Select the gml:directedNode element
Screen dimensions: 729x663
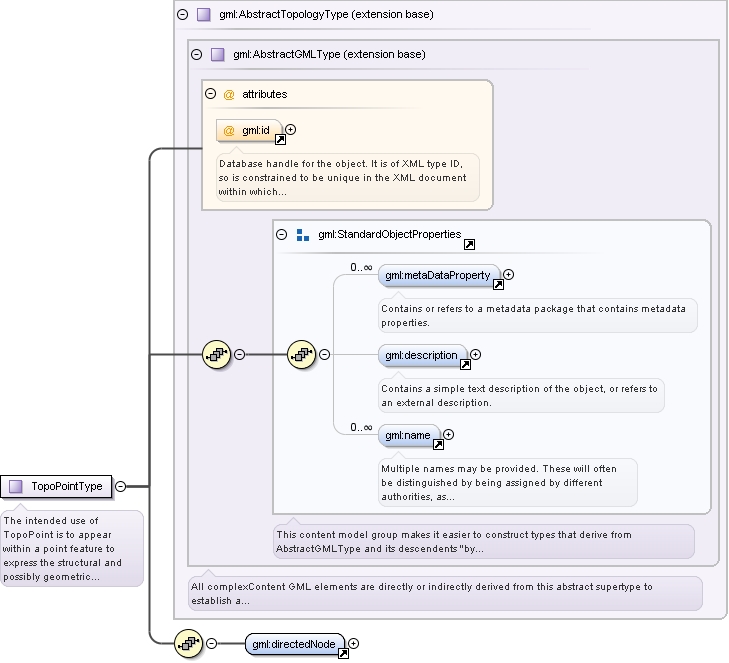[294, 644]
